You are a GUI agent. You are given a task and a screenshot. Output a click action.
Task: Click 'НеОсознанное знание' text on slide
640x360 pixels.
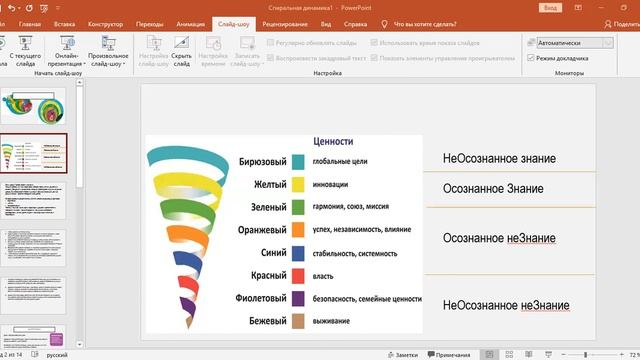[499, 158]
